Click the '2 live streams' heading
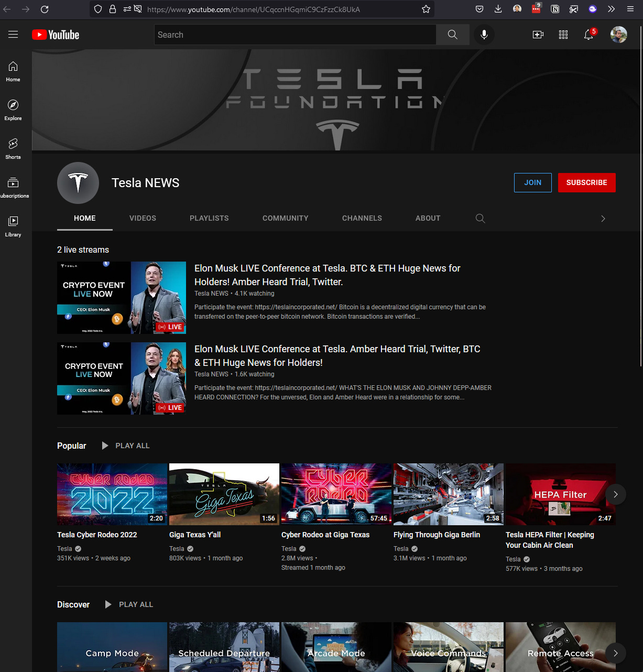Image resolution: width=643 pixels, height=672 pixels. point(83,250)
